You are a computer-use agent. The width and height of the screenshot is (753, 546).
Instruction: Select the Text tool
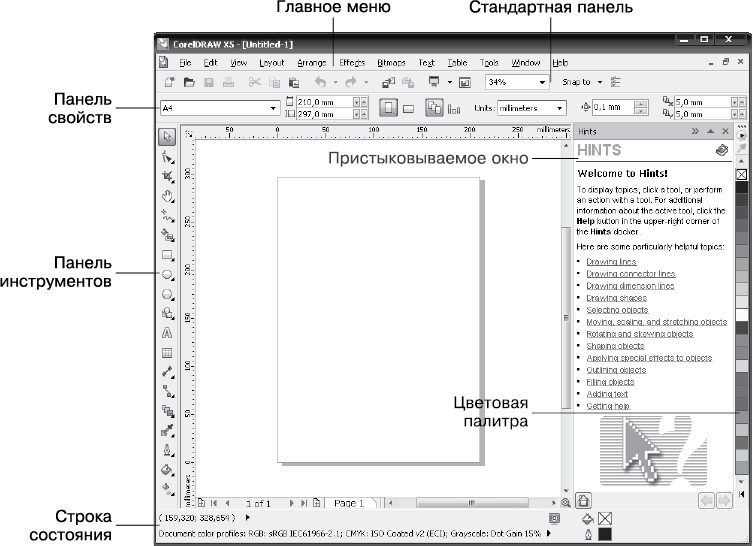point(168,332)
